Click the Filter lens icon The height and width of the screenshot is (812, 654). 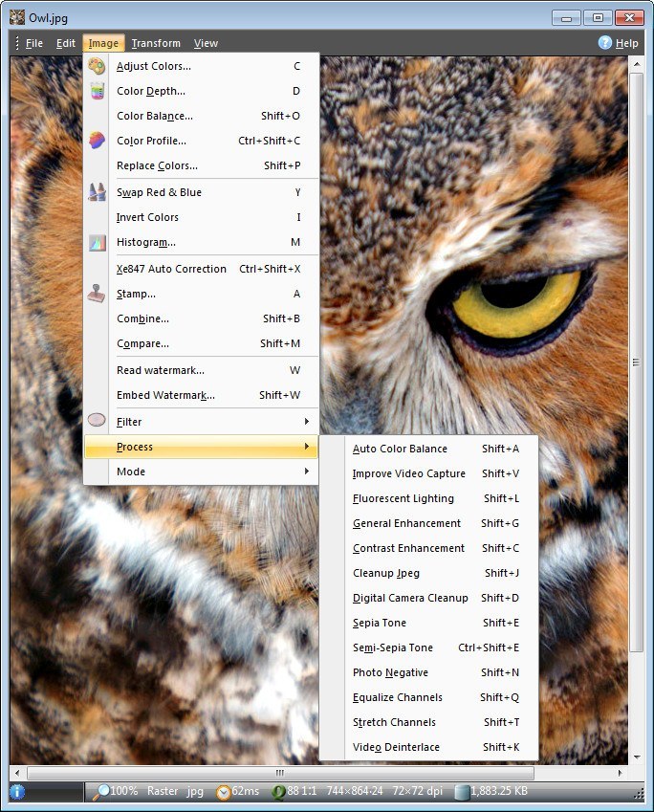(97, 420)
